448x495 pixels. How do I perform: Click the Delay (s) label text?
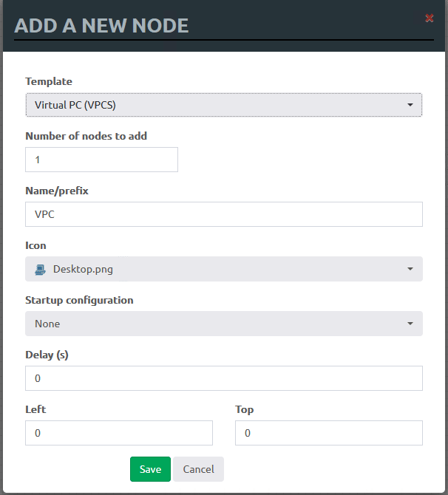pos(47,355)
